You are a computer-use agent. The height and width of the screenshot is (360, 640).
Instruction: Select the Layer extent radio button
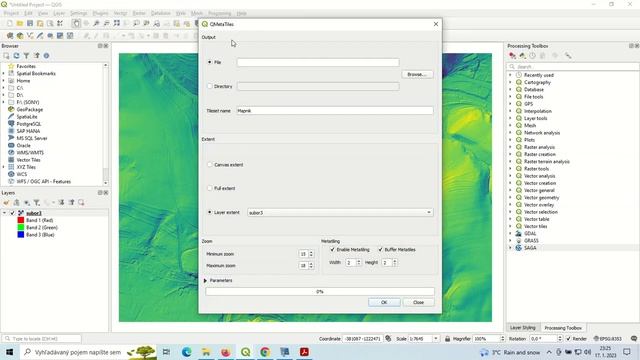[x=210, y=212]
